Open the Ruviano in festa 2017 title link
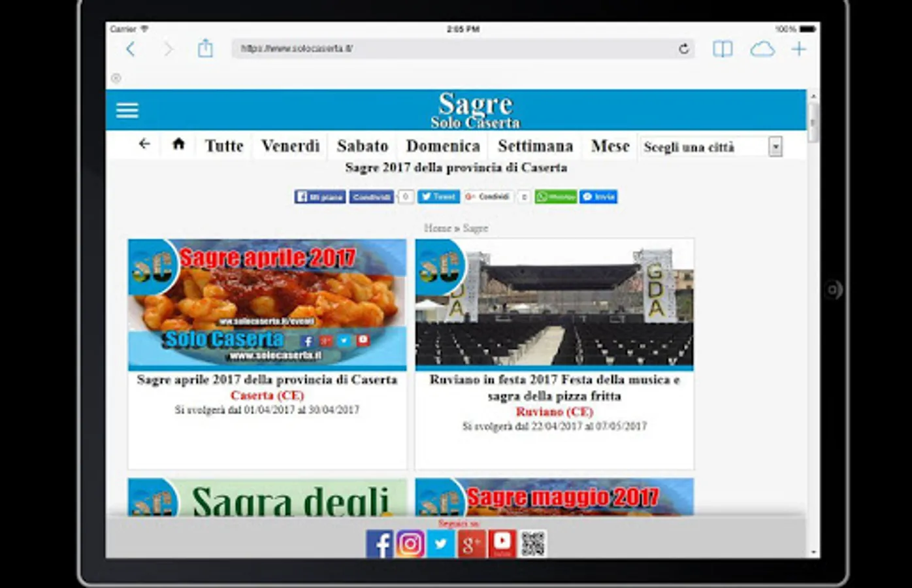The image size is (912, 588). 555,387
